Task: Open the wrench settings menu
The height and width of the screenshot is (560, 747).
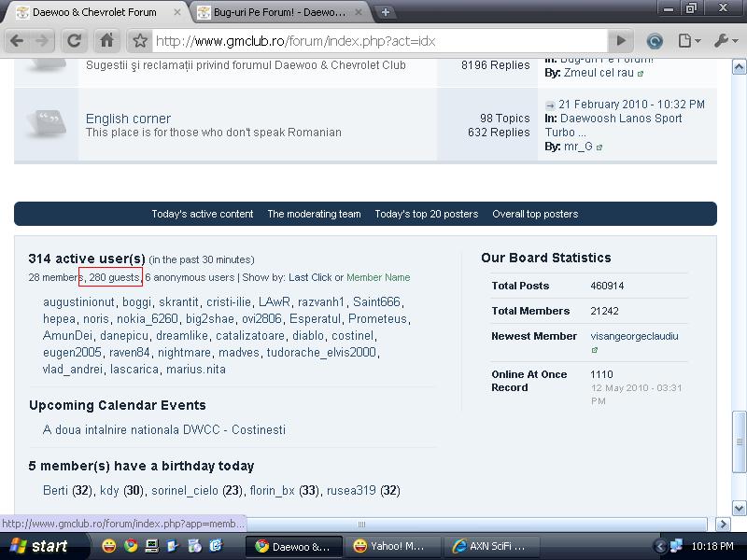Action: coord(726,41)
